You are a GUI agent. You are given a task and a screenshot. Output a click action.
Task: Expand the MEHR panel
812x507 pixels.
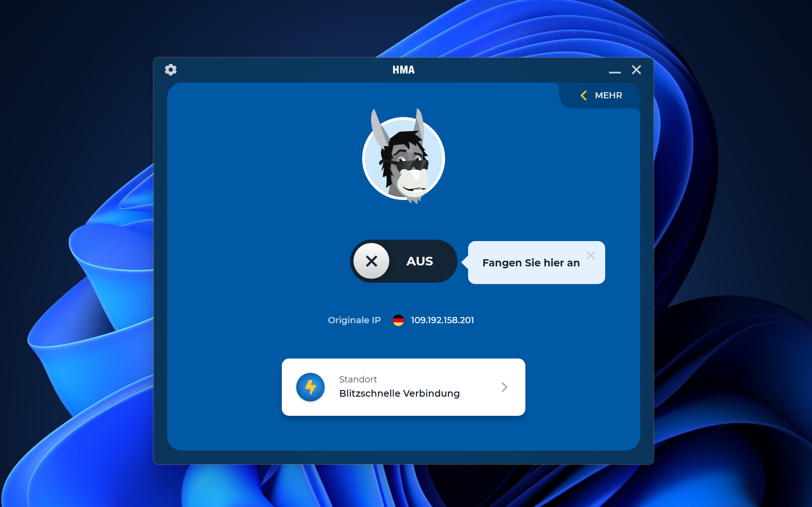coord(601,95)
